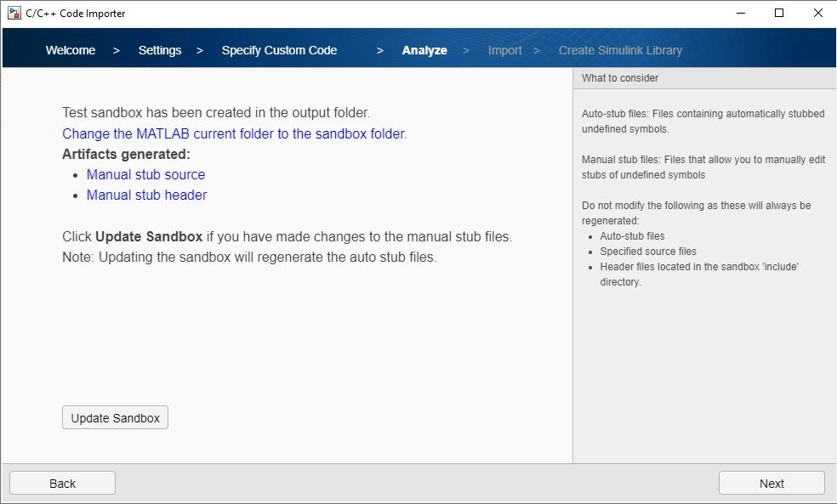837x504 pixels.
Task: Click the 'Auto-stub files: Files containing' paragraph
Action: [x=703, y=121]
